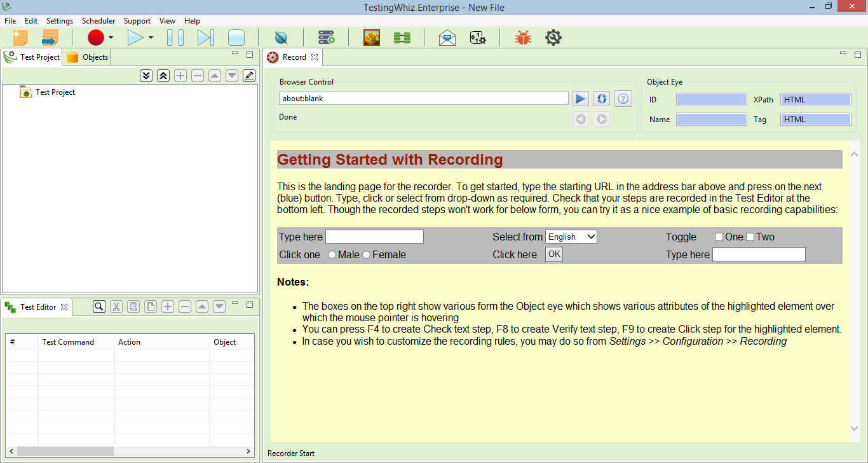Select the Male radio button

332,255
